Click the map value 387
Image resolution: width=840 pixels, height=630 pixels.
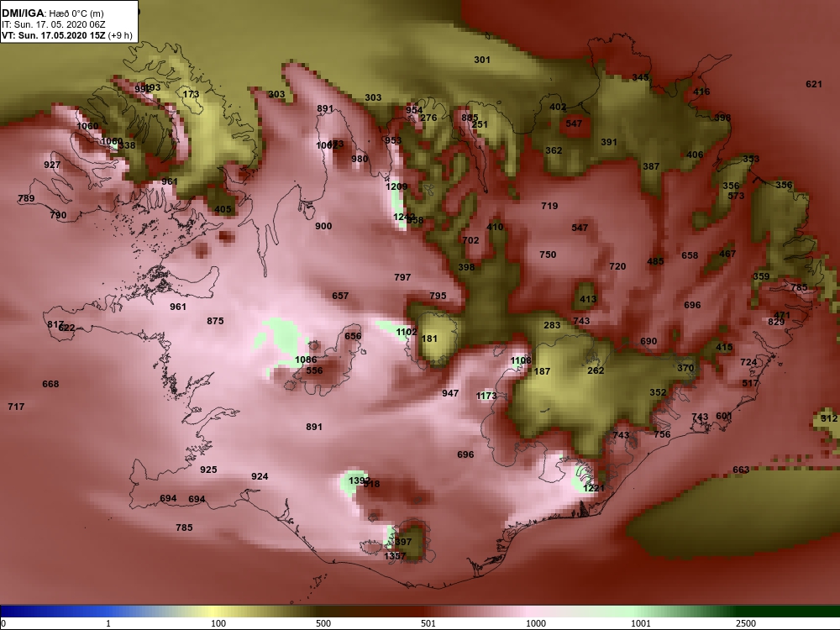tap(651, 166)
